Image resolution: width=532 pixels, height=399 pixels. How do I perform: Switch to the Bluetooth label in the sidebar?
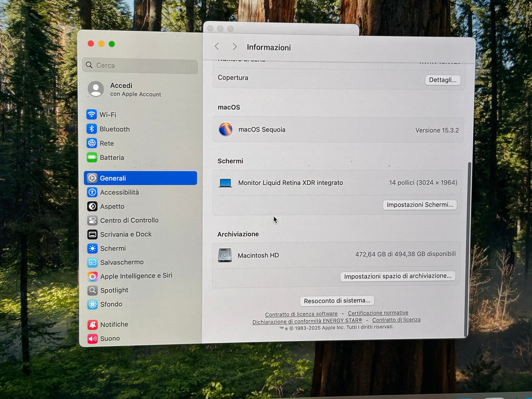(x=114, y=129)
